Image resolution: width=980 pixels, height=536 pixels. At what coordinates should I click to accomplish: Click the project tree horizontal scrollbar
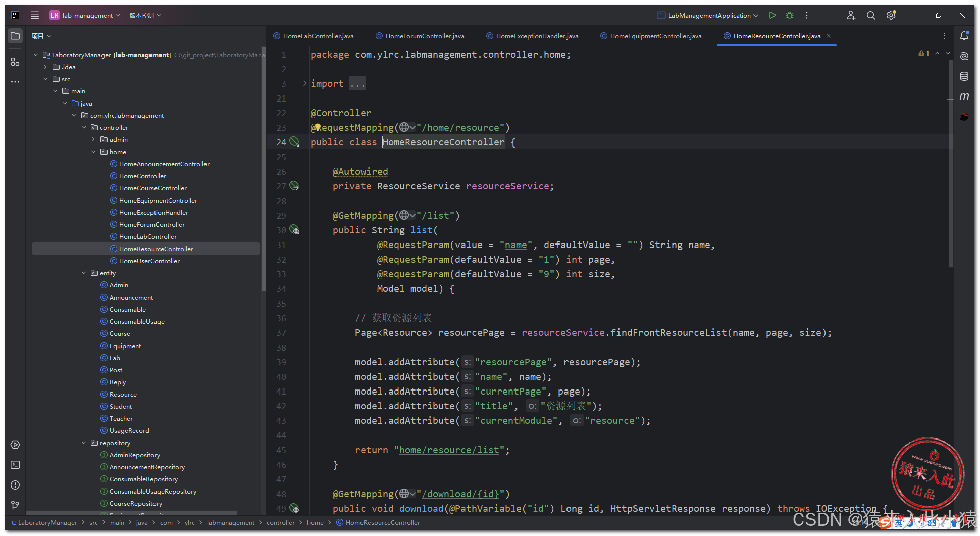pos(131,512)
